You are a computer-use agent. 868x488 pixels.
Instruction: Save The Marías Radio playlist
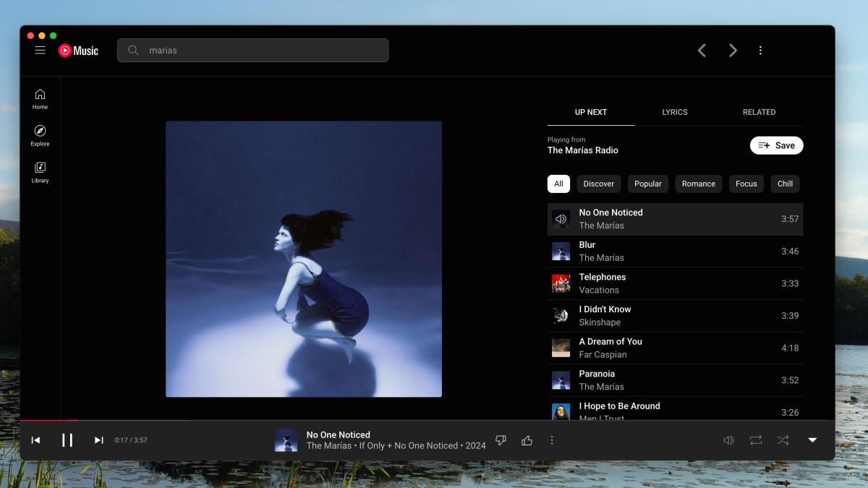[776, 145]
